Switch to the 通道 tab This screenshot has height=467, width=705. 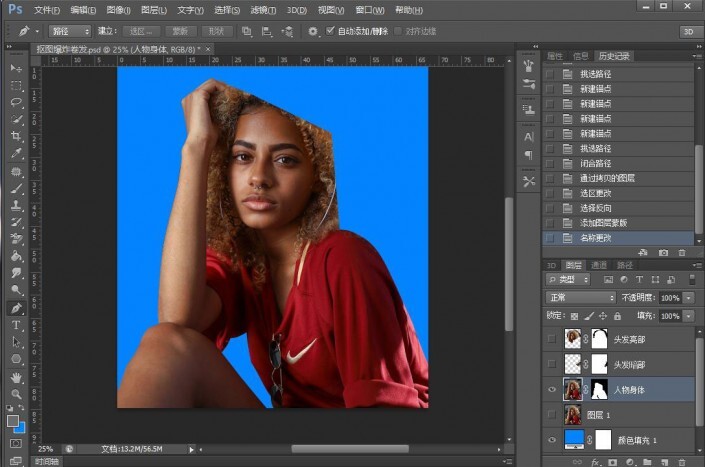[599, 265]
